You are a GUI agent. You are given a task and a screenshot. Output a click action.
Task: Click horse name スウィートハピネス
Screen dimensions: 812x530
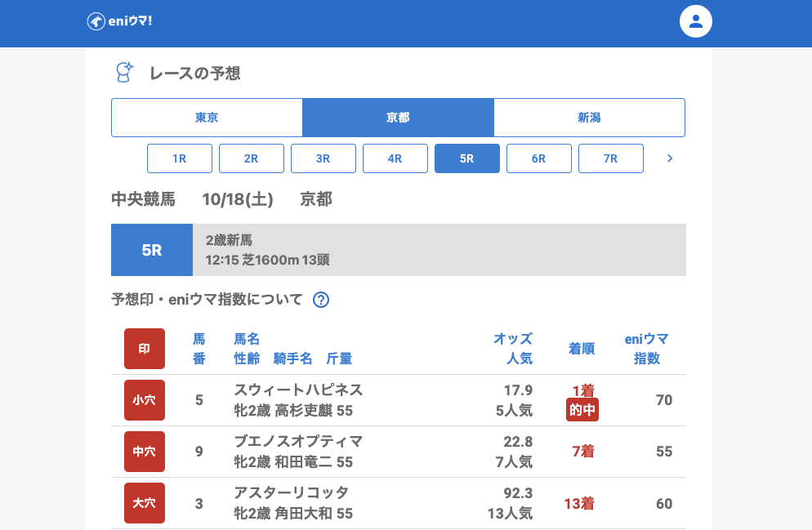(x=298, y=390)
